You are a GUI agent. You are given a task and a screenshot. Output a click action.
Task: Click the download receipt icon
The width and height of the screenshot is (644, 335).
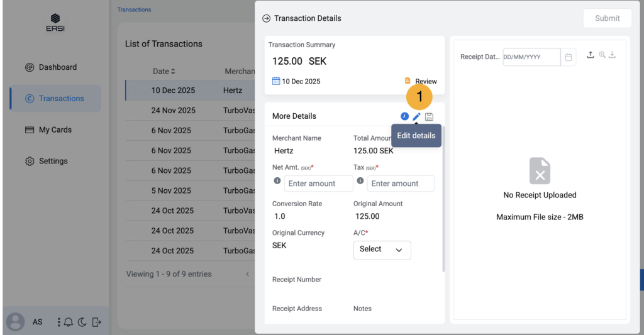click(612, 55)
